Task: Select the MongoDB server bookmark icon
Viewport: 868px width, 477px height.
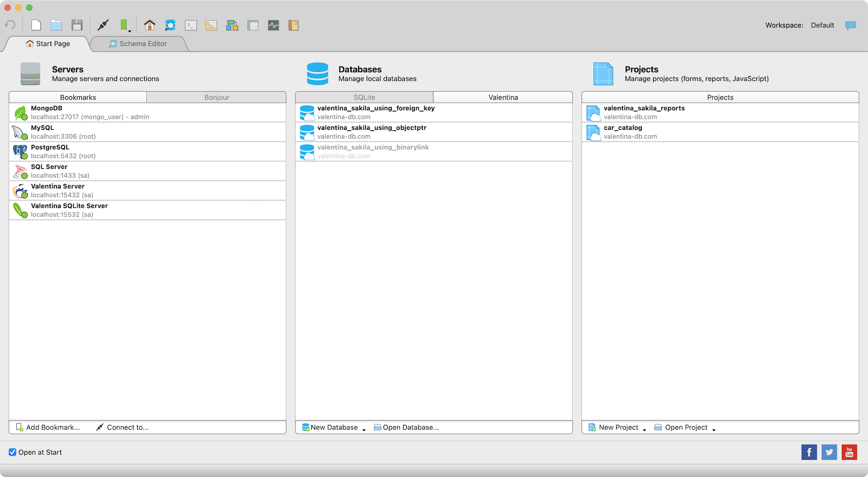Action: 21,113
